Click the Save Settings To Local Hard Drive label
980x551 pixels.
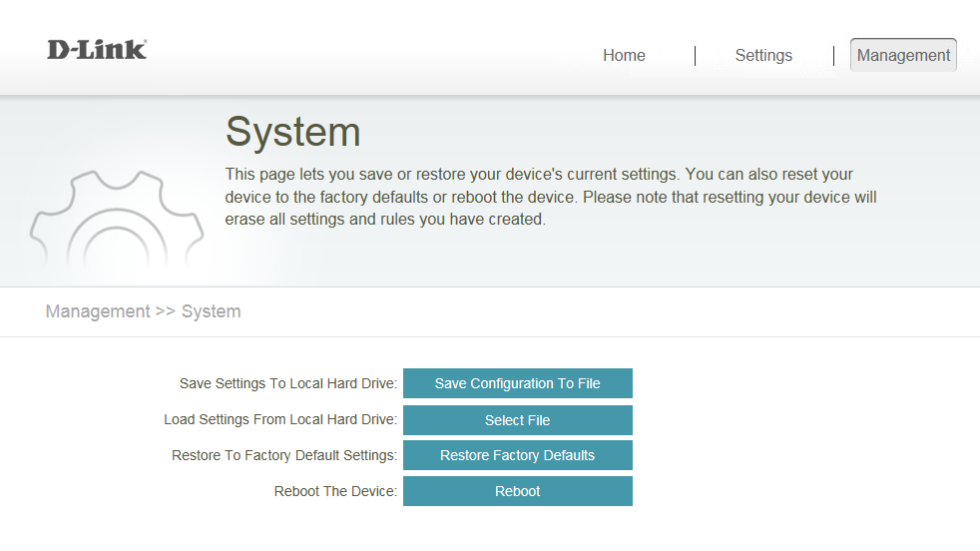click(x=288, y=383)
